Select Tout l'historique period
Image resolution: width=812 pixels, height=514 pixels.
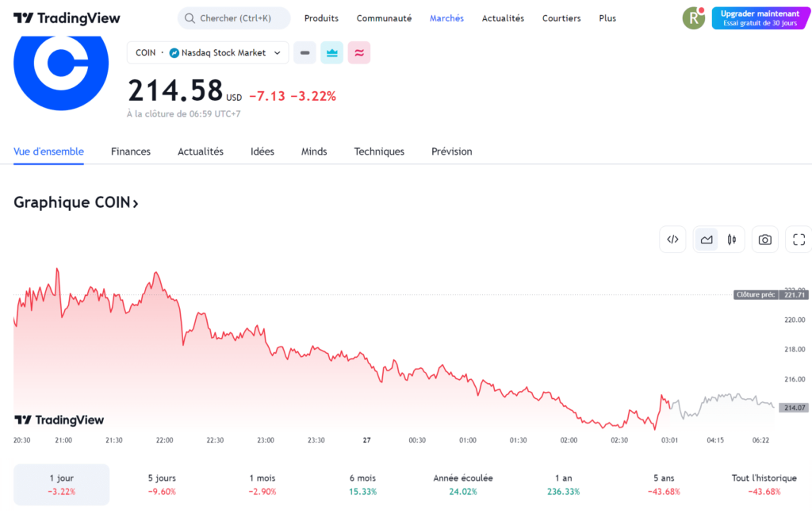tap(765, 484)
